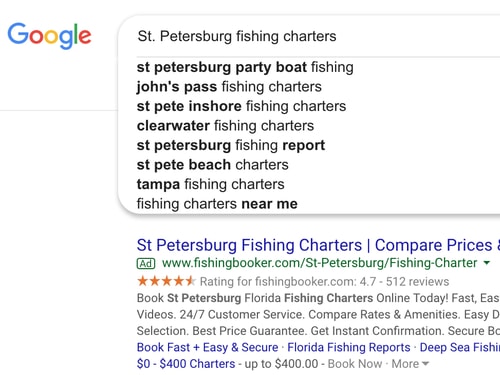Viewport: 500px width, 375px height.
Task: Open $0 - $400 Charters link
Action: tap(186, 364)
